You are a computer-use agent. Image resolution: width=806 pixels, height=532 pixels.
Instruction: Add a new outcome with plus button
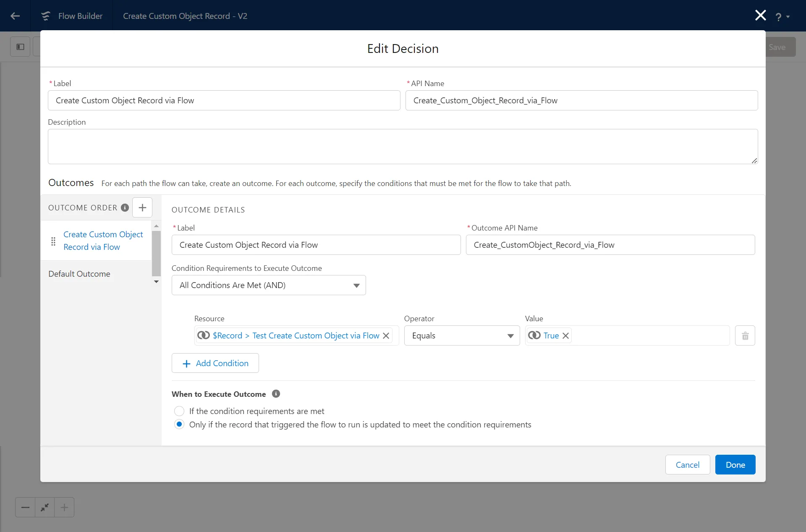pyautogui.click(x=142, y=207)
